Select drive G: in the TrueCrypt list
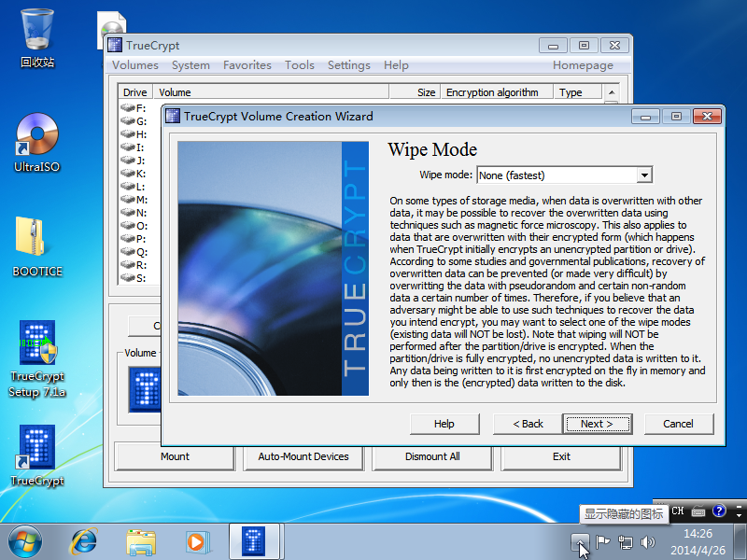Viewport: 747px width, 560px height. click(134, 121)
